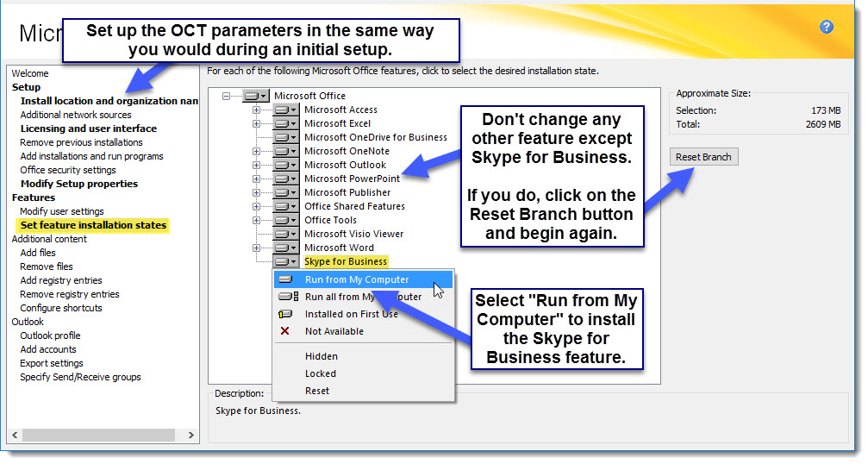868x464 pixels.
Task: Open Modify user settings page
Action: click(62, 211)
